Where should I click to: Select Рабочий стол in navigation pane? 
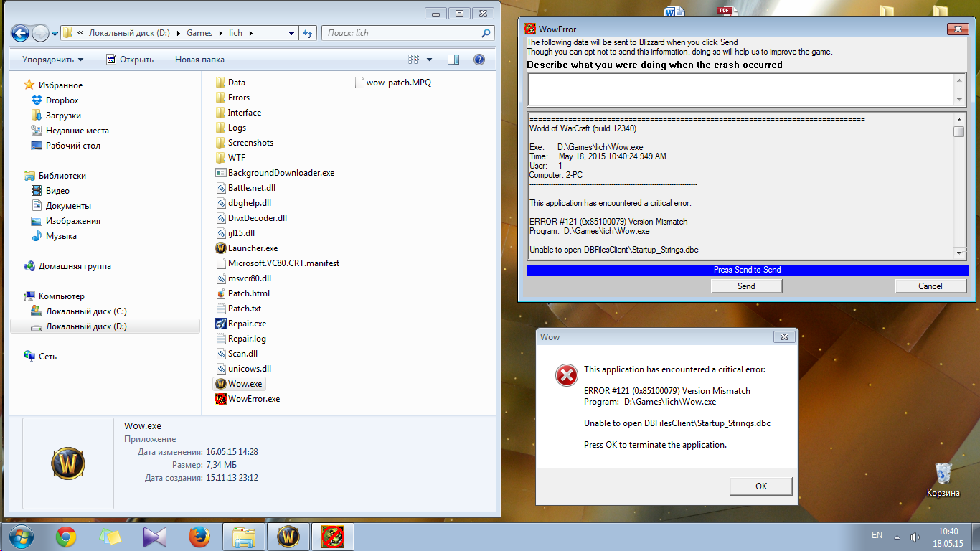point(65,146)
